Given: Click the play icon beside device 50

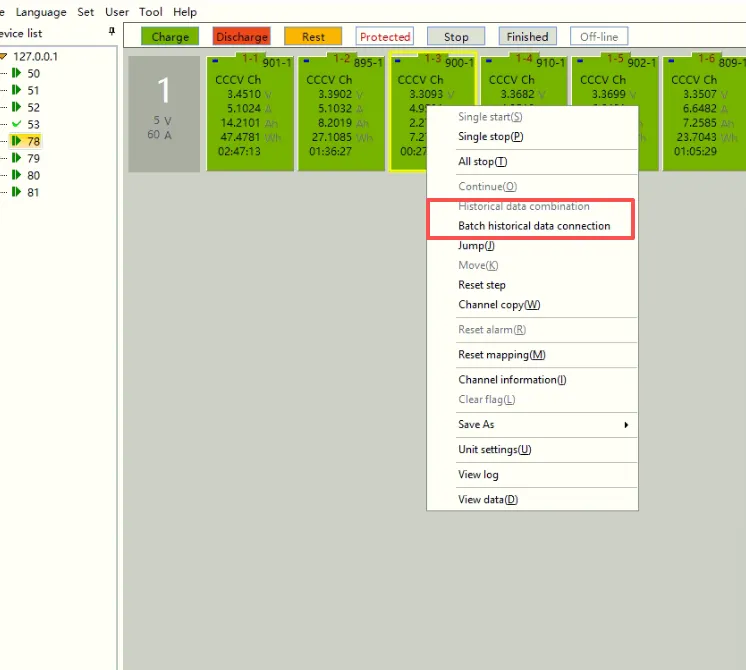Looking at the screenshot, I should pyautogui.click(x=16, y=73).
